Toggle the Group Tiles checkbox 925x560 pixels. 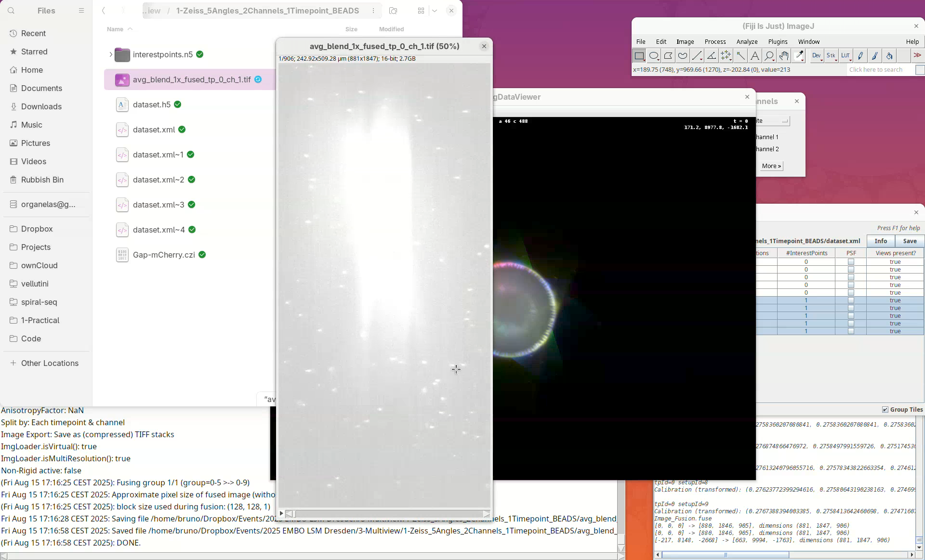(x=885, y=409)
